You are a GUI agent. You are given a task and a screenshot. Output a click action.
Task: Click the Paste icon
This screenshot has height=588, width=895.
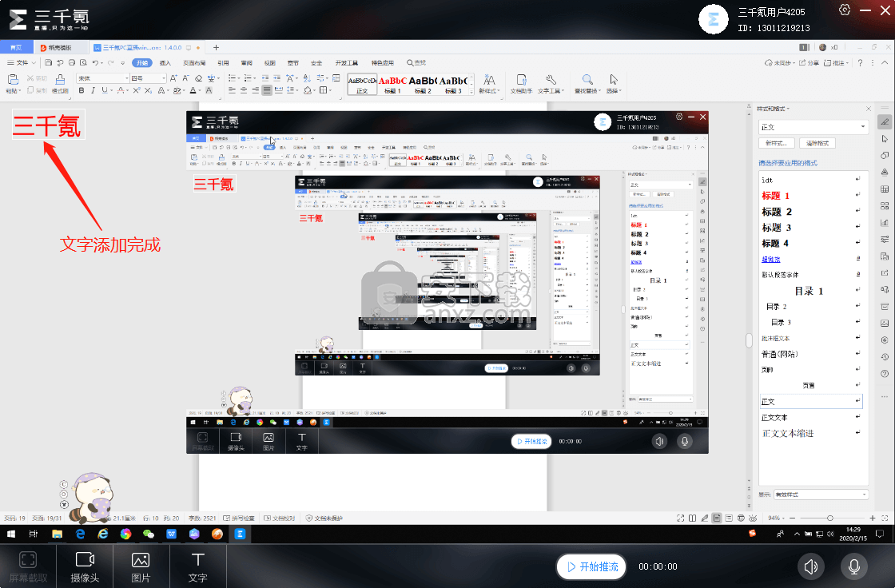tap(13, 80)
